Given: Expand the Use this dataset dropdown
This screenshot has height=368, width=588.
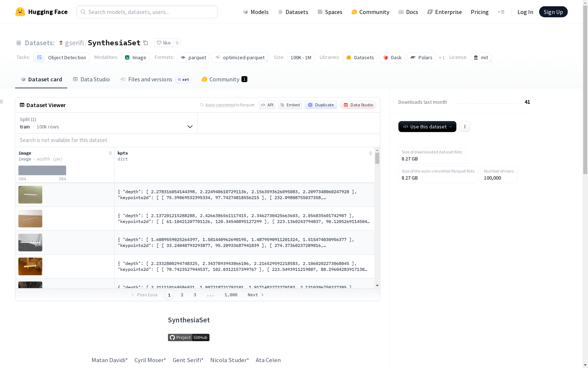Looking at the screenshot, I should pos(427,127).
